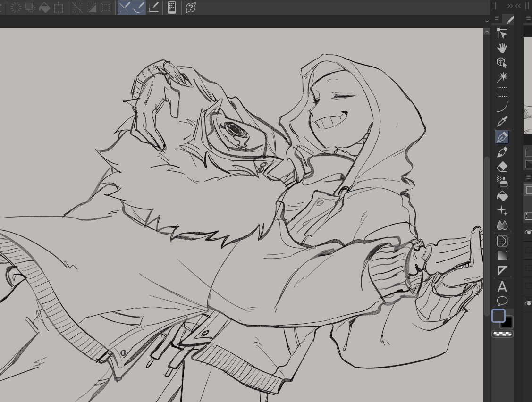Viewport: 532px width, 402px height.
Task: Click the Show border of selected area icon
Action: (x=106, y=8)
